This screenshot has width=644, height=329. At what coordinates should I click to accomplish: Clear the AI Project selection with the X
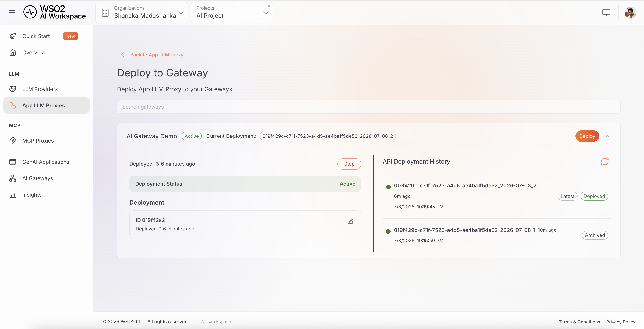point(268,6)
